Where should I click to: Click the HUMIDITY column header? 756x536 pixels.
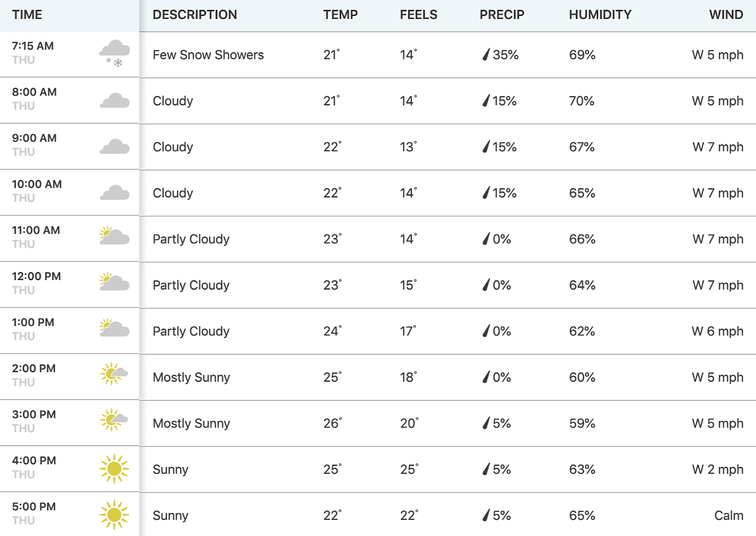click(x=600, y=15)
